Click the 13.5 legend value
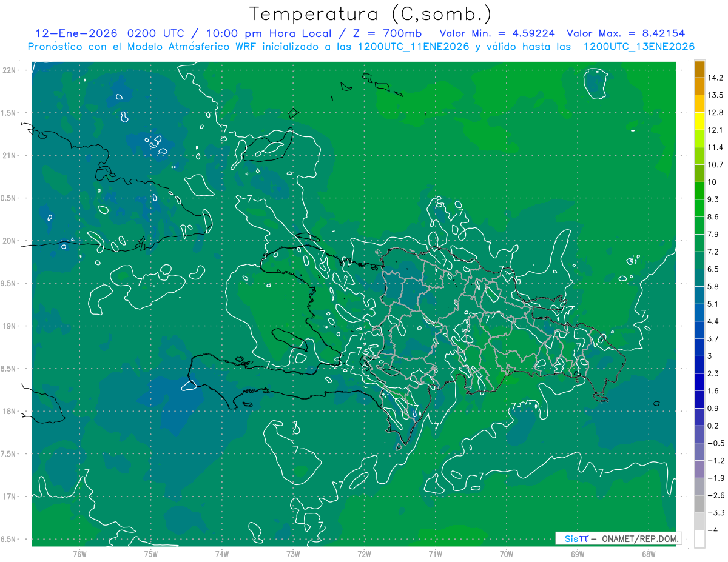Viewport: 728px width, 562px height. click(x=715, y=95)
